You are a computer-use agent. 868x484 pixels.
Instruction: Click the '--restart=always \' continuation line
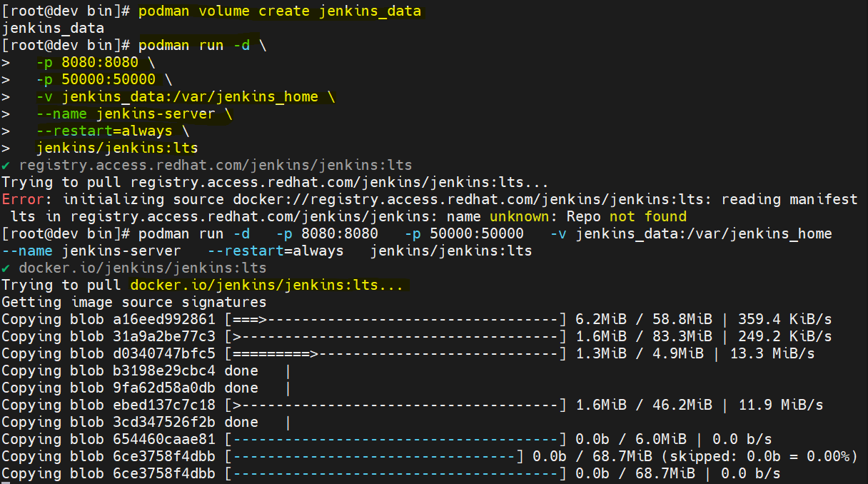point(113,131)
